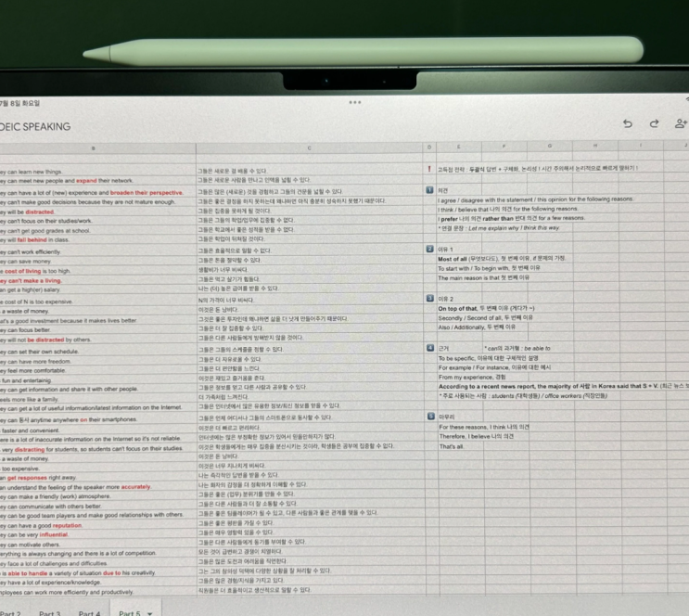
Task: Select column G header
Action: click(550, 146)
